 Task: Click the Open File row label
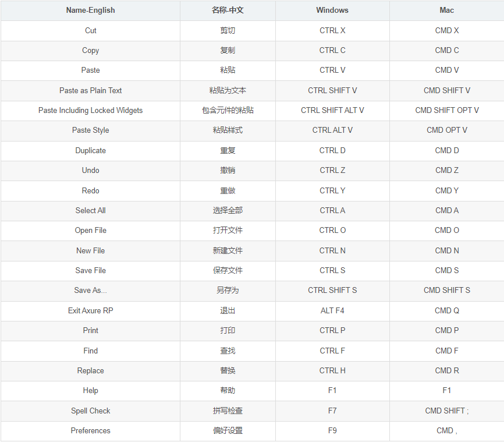pos(90,230)
